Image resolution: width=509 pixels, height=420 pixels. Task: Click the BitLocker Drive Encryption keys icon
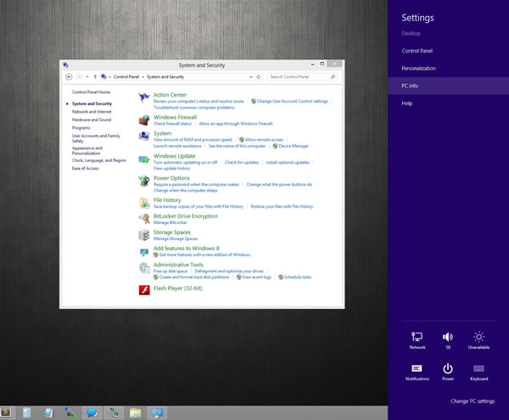tap(144, 219)
